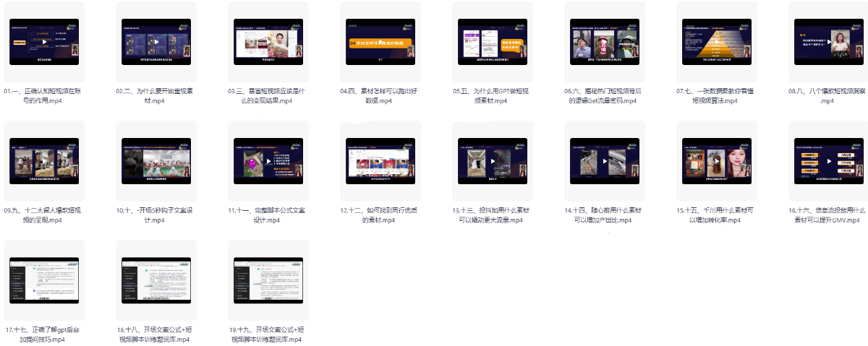Open thumbnail of 02 为什么要开始重视素材
Image resolution: width=868 pixels, height=346 pixels.
156,42
